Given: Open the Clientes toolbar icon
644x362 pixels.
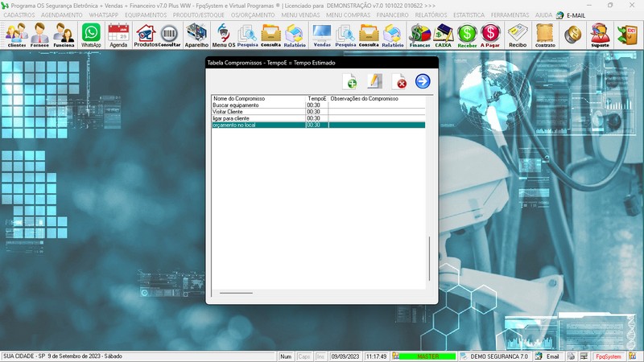Looking at the screenshot, I should tap(16, 35).
